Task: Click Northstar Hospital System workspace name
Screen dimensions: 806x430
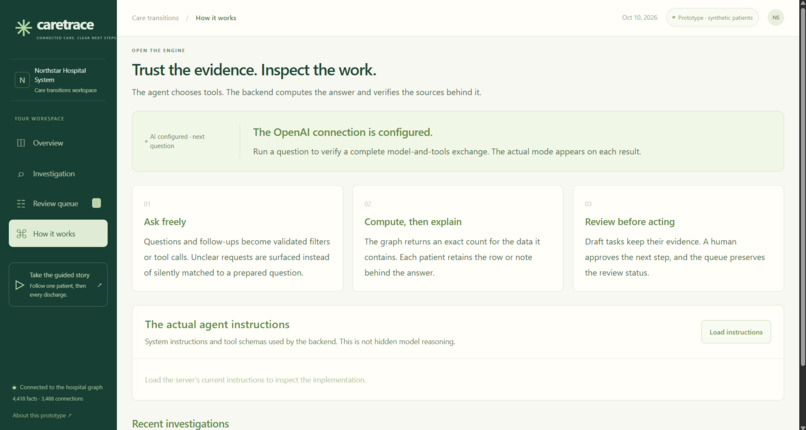Action: [x=60, y=75]
